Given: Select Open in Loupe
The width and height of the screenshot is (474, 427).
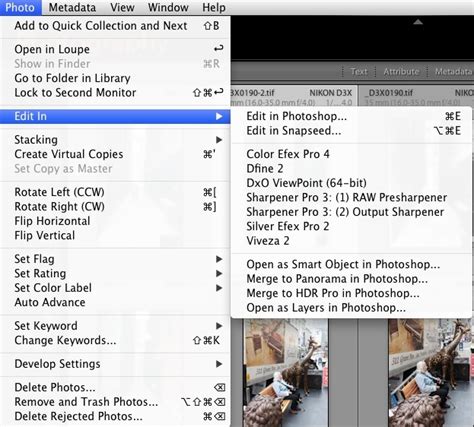Looking at the screenshot, I should (115, 49).
